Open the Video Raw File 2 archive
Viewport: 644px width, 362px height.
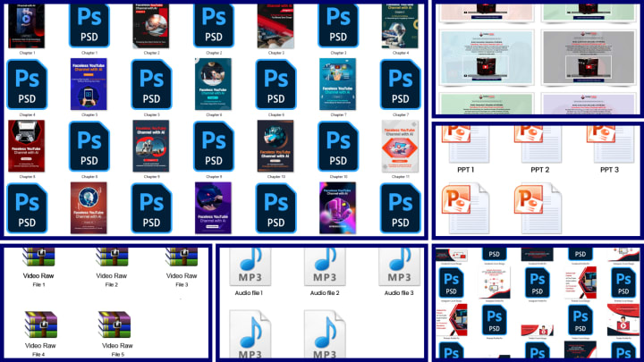coord(112,257)
